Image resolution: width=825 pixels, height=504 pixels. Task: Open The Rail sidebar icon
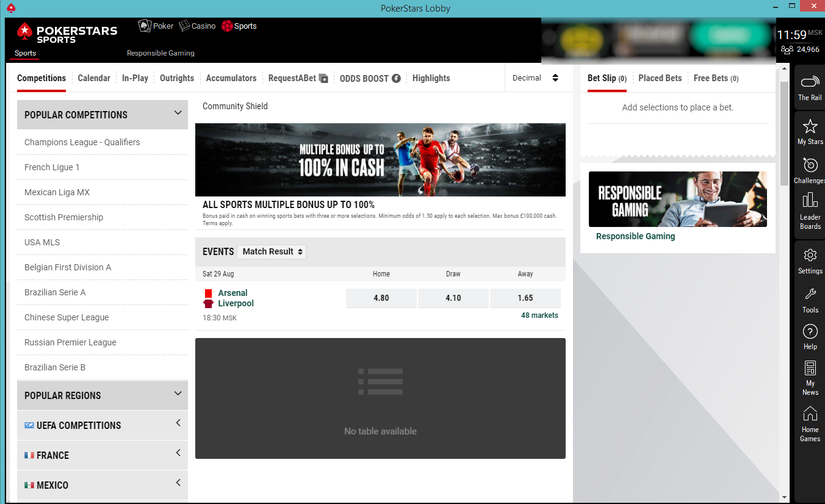[810, 84]
